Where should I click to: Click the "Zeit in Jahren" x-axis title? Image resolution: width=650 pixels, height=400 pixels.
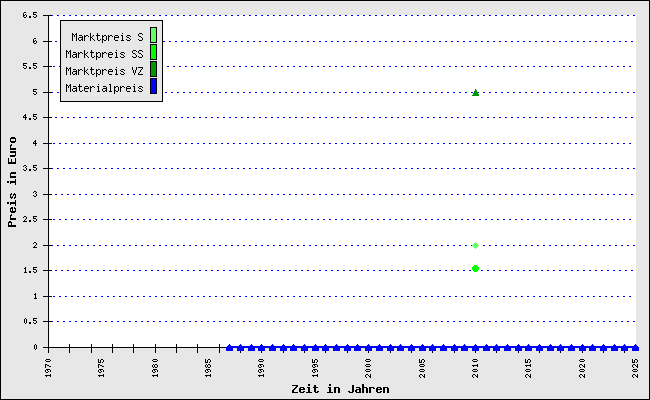tap(340, 388)
